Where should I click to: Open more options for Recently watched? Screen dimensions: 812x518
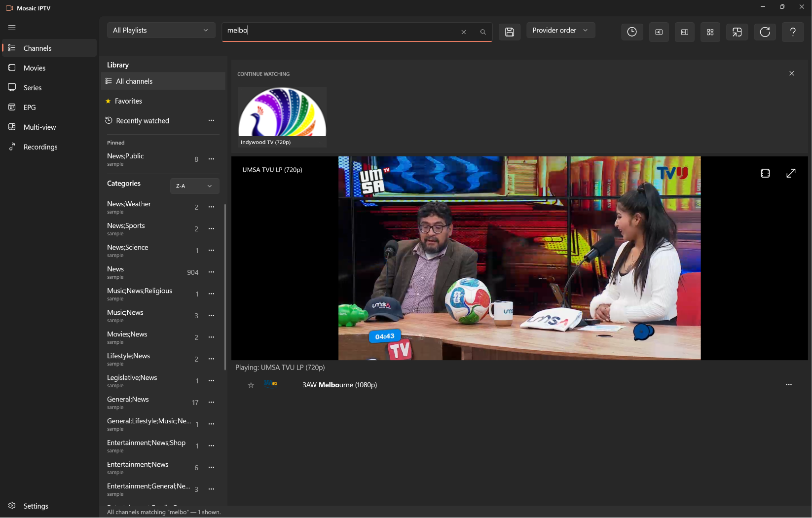click(211, 121)
